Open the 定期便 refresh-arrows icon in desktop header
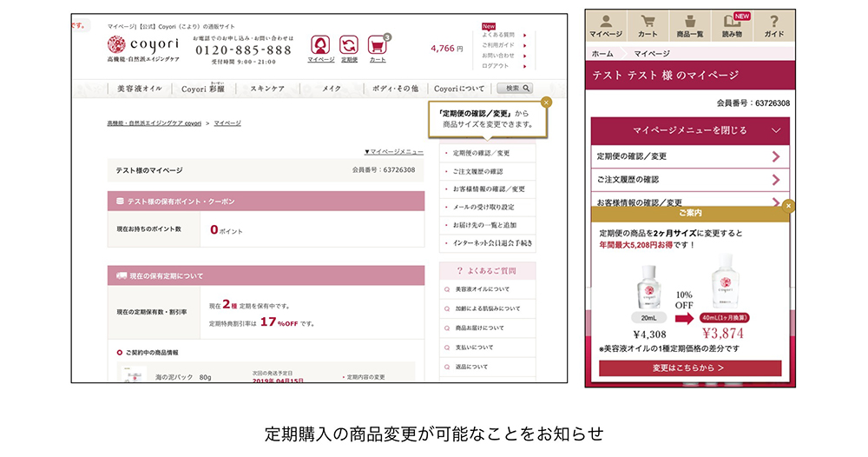Viewport: 868px width, 457px height. 349,45
